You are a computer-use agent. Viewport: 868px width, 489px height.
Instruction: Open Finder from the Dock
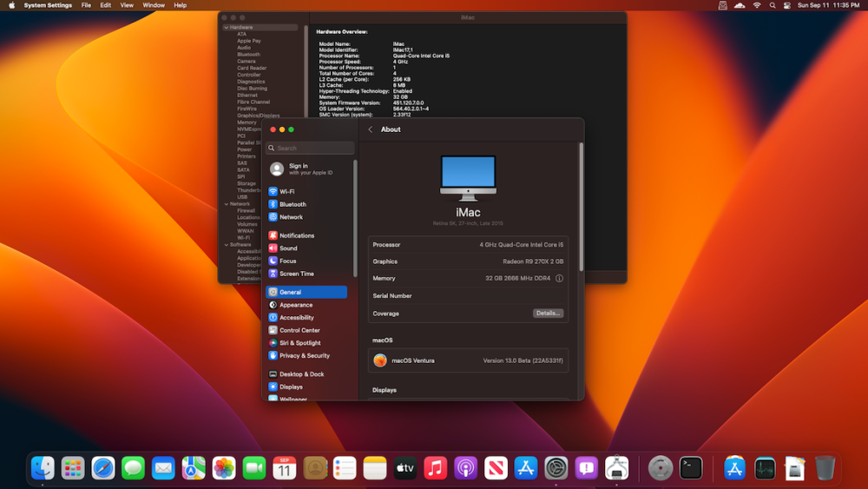43,468
